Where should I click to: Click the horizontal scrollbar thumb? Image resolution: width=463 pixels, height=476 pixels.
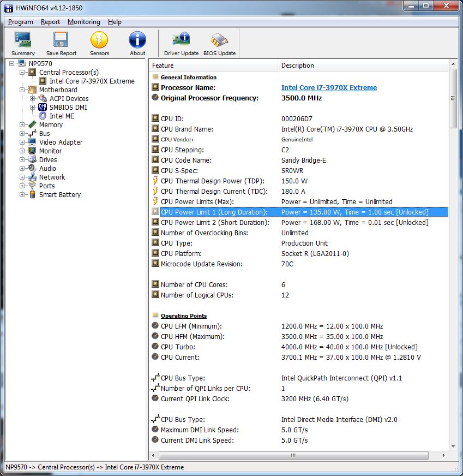coord(293,455)
